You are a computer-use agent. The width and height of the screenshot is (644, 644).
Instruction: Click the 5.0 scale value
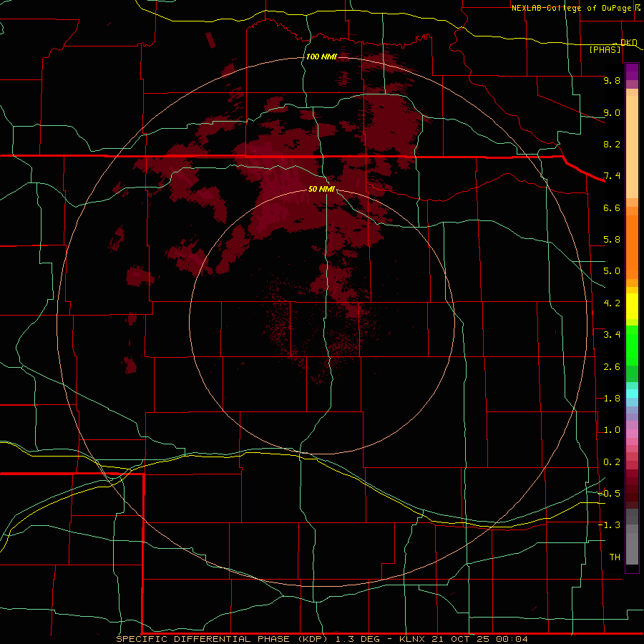[x=612, y=271]
